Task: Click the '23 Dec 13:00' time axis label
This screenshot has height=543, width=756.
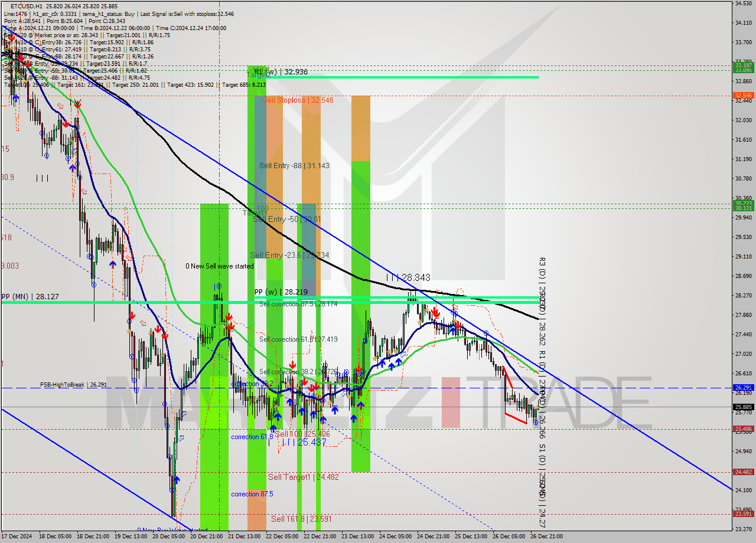Action: 357,537
